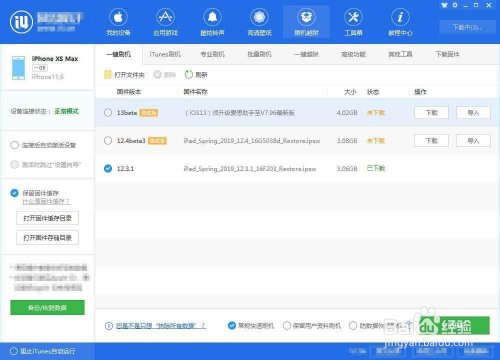Switch to the iTunes刷机 tab
The width and height of the screenshot is (500, 360).
[x=165, y=54]
